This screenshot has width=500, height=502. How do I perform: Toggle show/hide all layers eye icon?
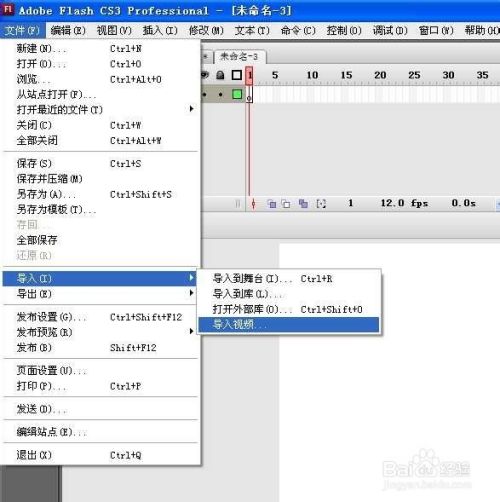[205, 75]
